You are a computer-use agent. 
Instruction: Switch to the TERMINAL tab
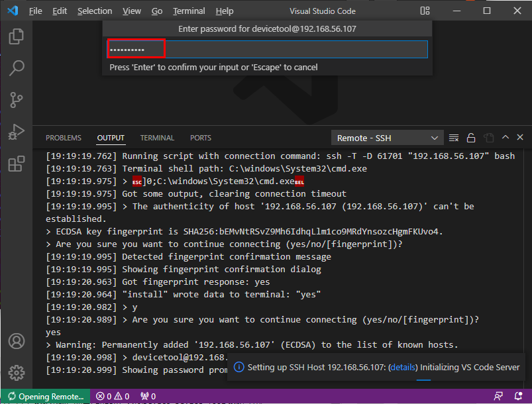click(157, 138)
